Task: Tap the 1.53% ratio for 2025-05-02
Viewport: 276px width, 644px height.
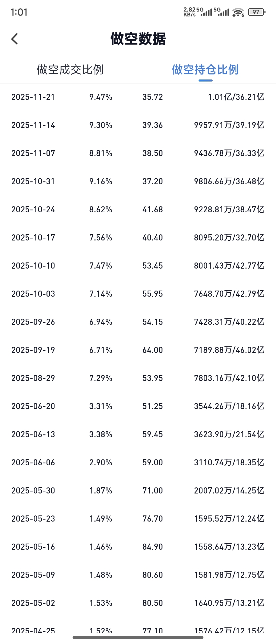Action: click(101, 603)
